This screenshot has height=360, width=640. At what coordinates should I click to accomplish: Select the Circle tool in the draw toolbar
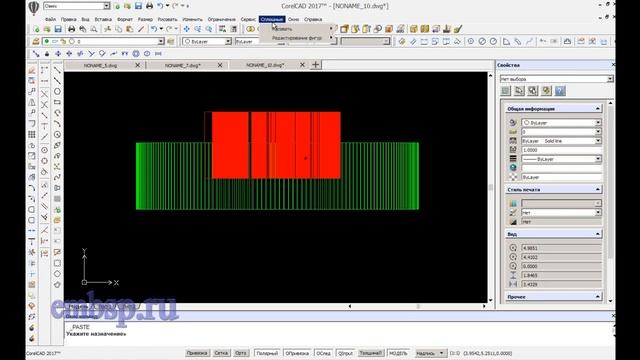point(57,91)
